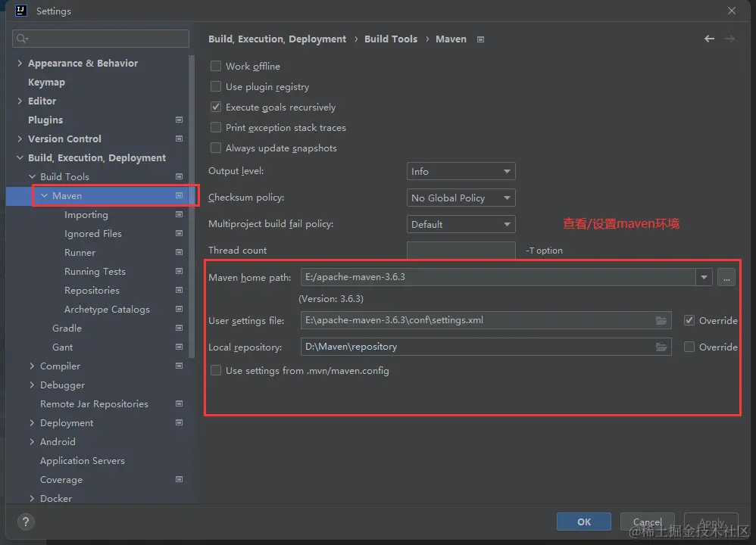Click the Cancel button
The height and width of the screenshot is (545, 756).
click(x=647, y=522)
